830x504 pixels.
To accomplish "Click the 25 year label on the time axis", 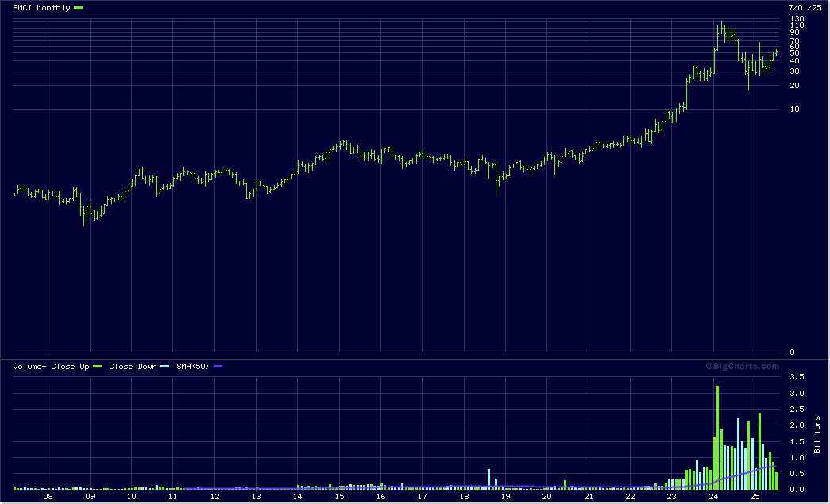I will pyautogui.click(x=755, y=497).
